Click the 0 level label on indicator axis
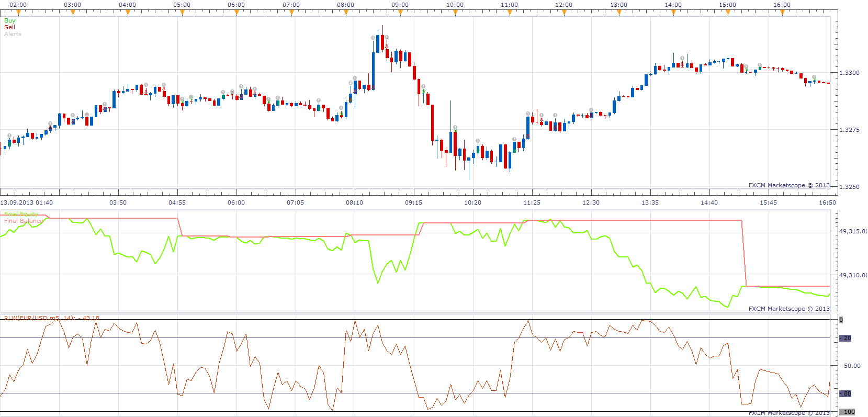This screenshot has width=868, height=417. tap(841, 320)
